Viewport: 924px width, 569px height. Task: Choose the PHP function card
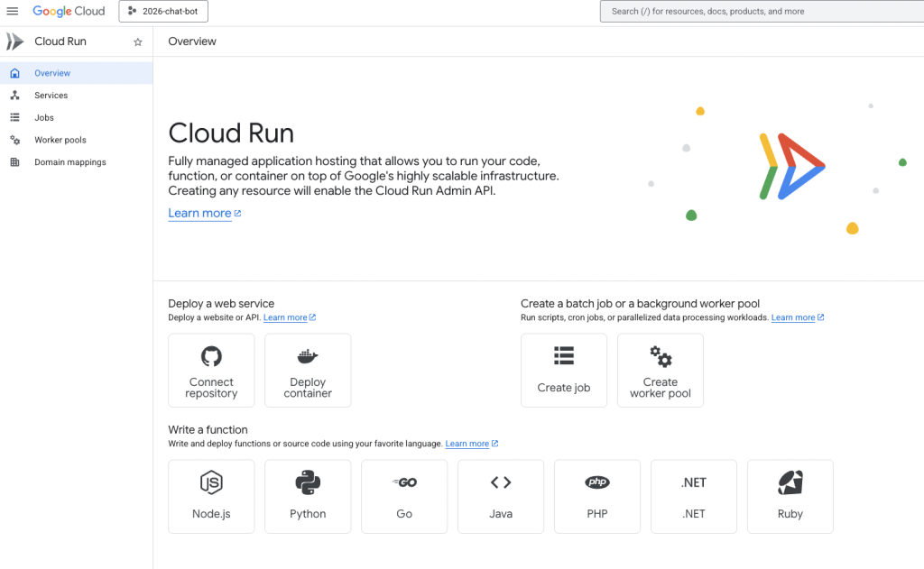(x=597, y=497)
